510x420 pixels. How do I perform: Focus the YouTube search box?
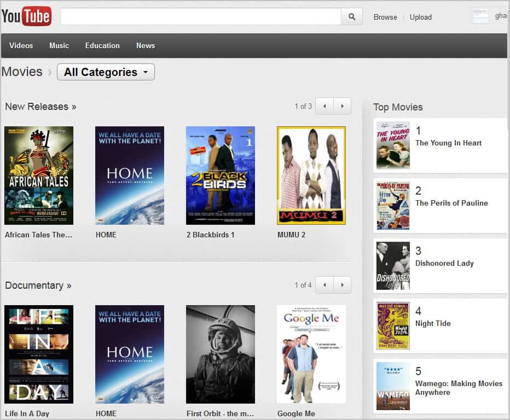coord(201,16)
